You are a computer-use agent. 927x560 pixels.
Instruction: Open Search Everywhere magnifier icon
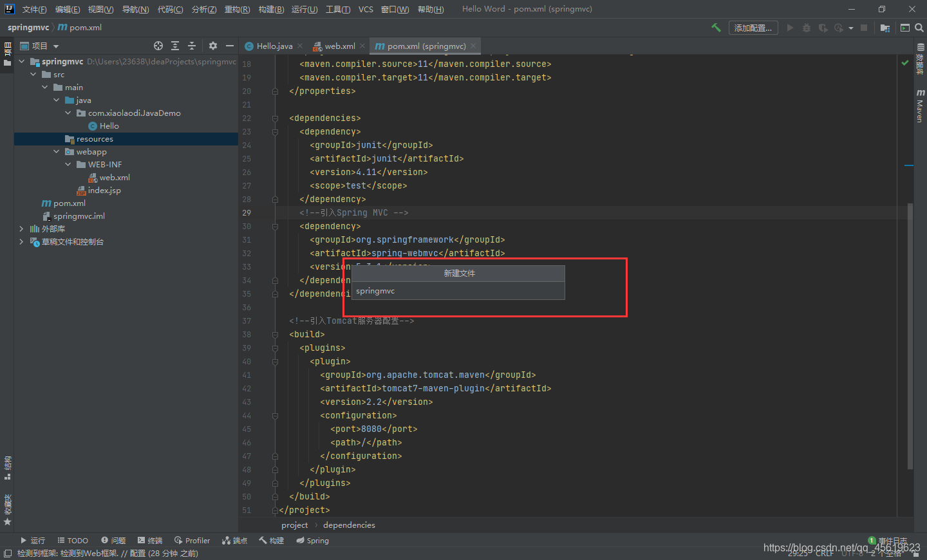pyautogui.click(x=919, y=28)
